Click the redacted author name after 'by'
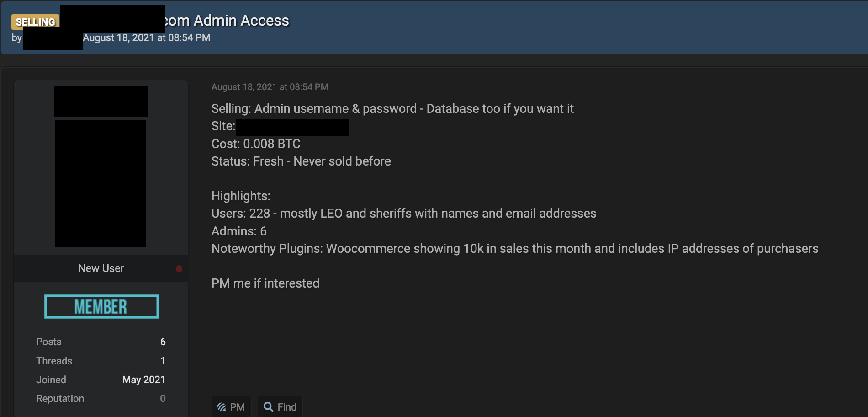 [53, 39]
